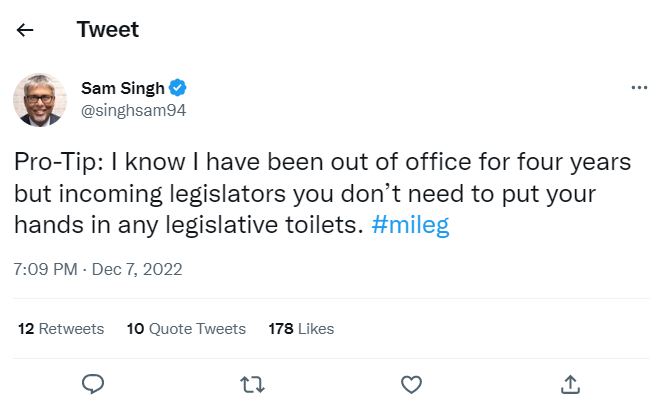
Task: Click the blue verified badge
Action: click(x=177, y=88)
